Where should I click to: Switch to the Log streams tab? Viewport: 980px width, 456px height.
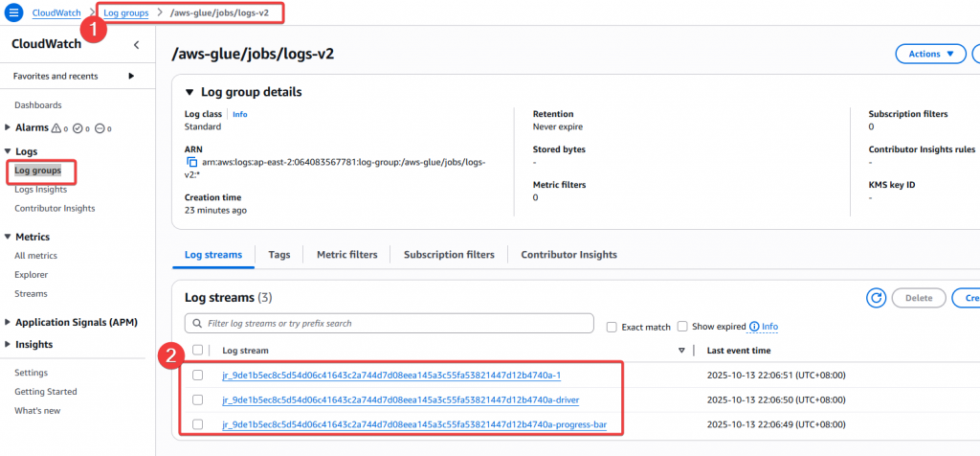coord(213,255)
